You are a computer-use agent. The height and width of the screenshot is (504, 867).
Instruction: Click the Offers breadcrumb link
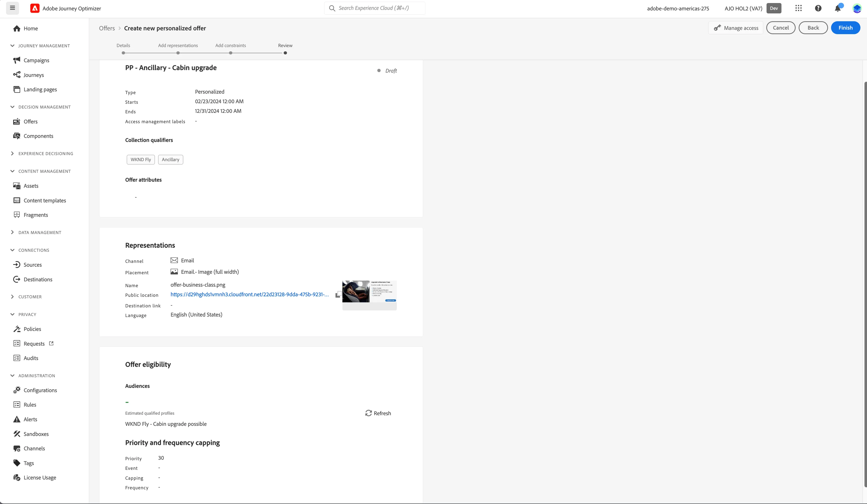(107, 28)
